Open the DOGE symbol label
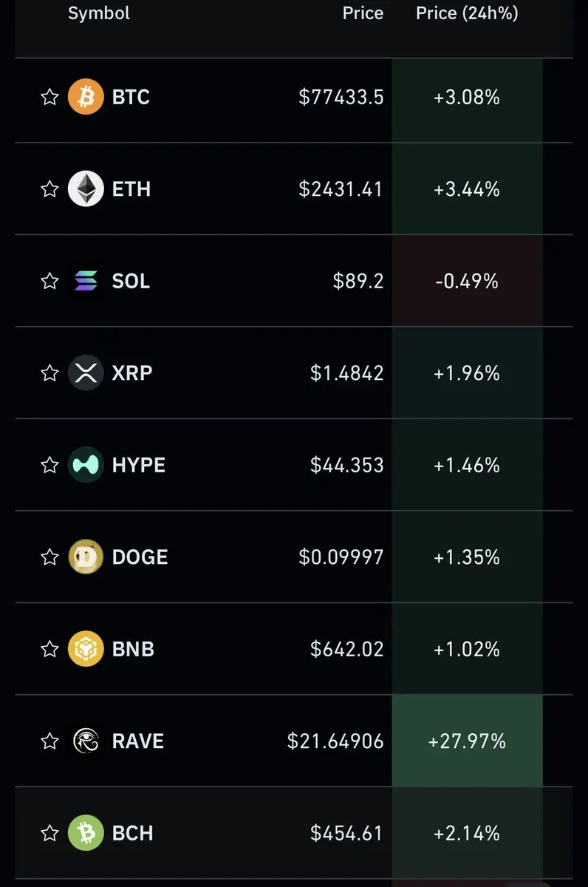The image size is (588, 887). tap(140, 557)
